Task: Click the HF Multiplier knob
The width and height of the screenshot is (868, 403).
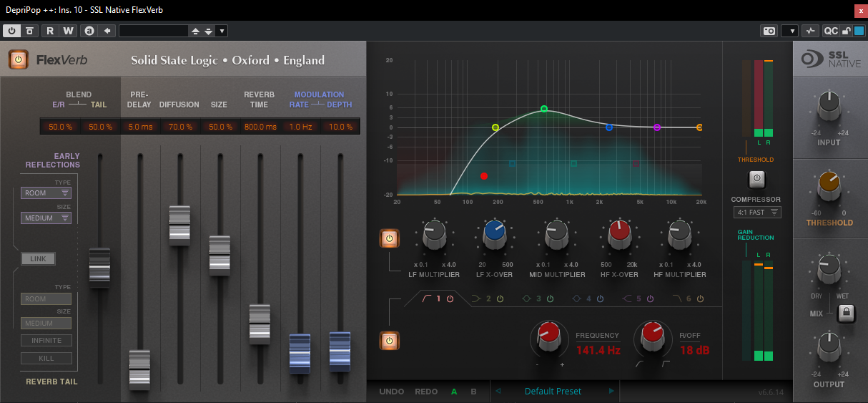Action: 679,233
